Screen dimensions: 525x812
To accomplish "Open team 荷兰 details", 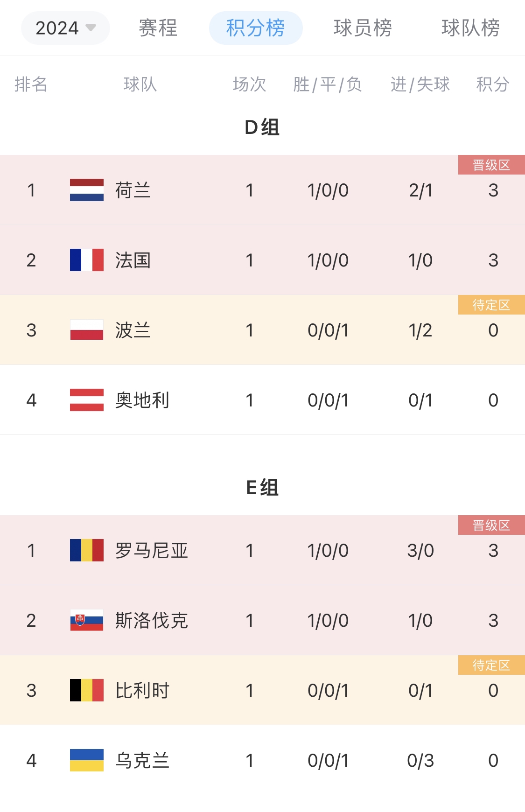I will [x=133, y=190].
